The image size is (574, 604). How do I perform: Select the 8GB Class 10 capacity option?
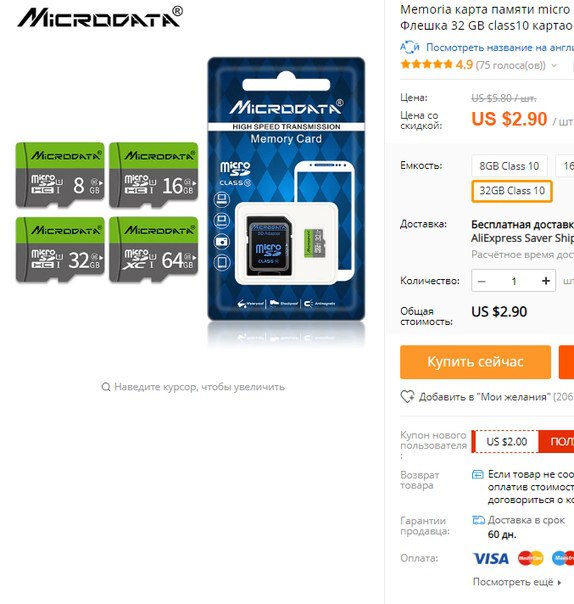[x=509, y=166]
